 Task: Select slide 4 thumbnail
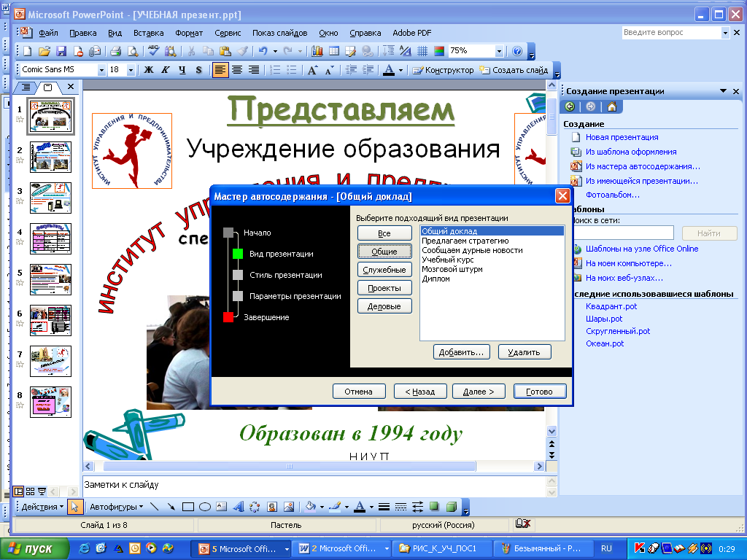pos(50,238)
